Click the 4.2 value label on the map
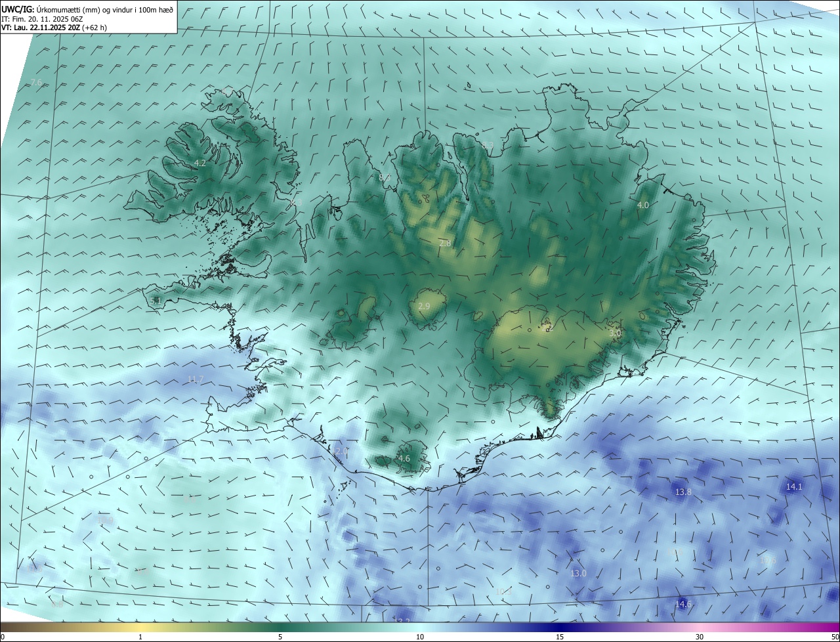 click(200, 163)
